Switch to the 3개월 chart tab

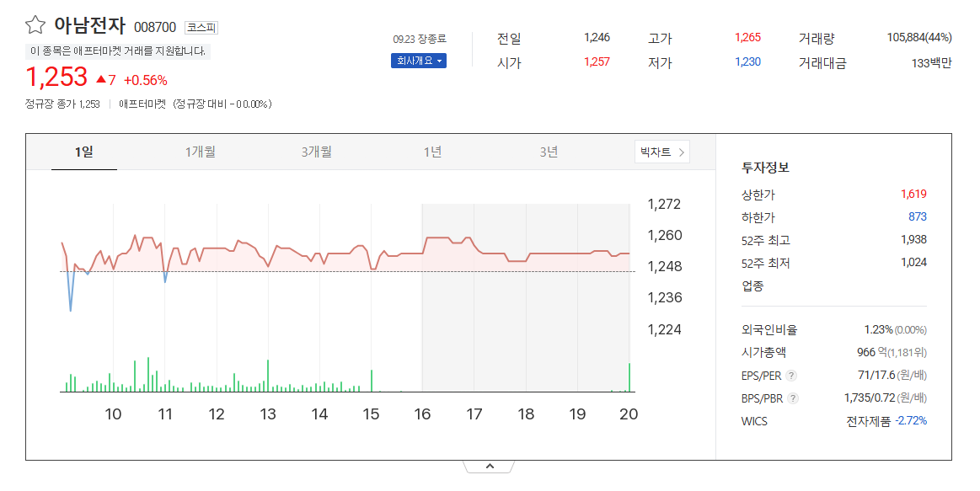coord(316,152)
